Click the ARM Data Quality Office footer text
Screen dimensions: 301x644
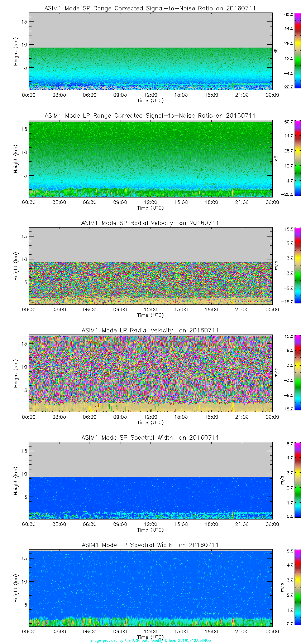click(150, 640)
